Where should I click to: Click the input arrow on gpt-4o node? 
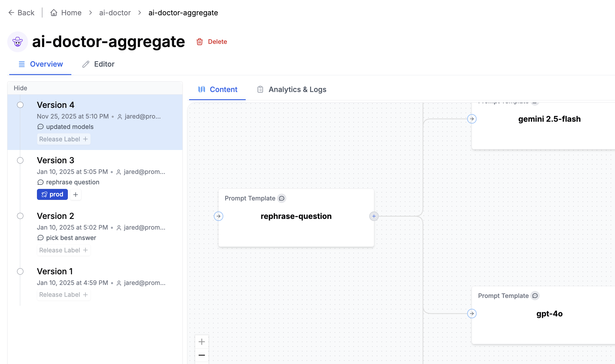click(x=472, y=314)
